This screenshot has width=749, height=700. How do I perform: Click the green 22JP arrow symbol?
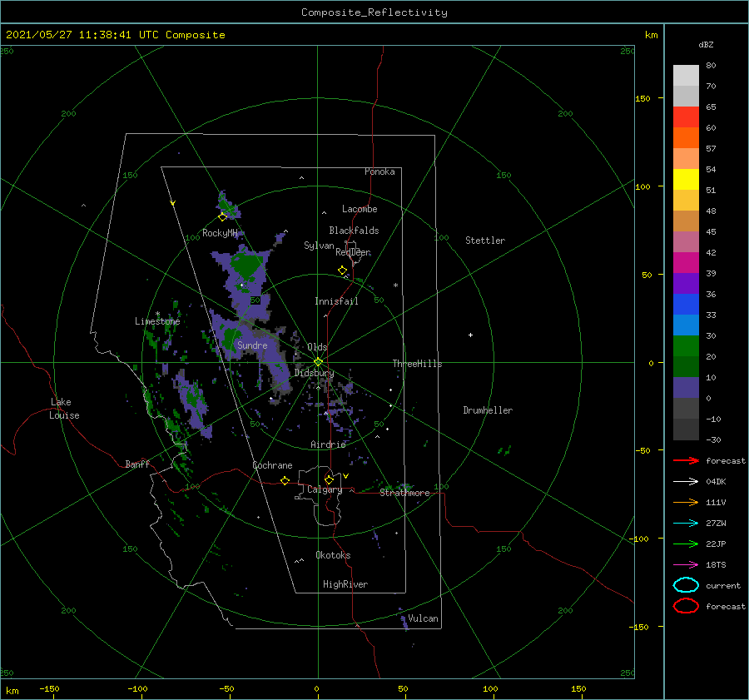[686, 544]
